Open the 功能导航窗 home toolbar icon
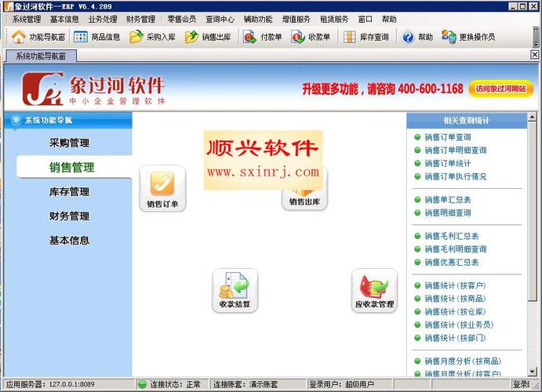This screenshot has width=542, height=392. tap(19, 37)
